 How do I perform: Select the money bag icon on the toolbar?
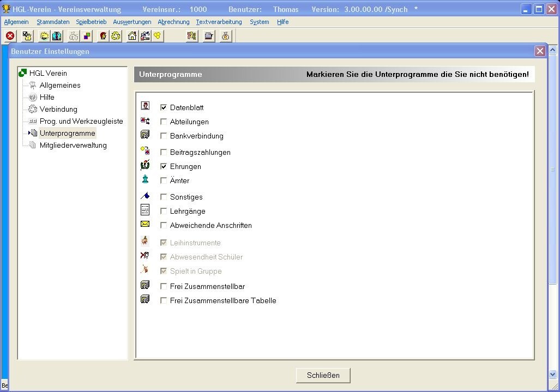tap(225, 35)
